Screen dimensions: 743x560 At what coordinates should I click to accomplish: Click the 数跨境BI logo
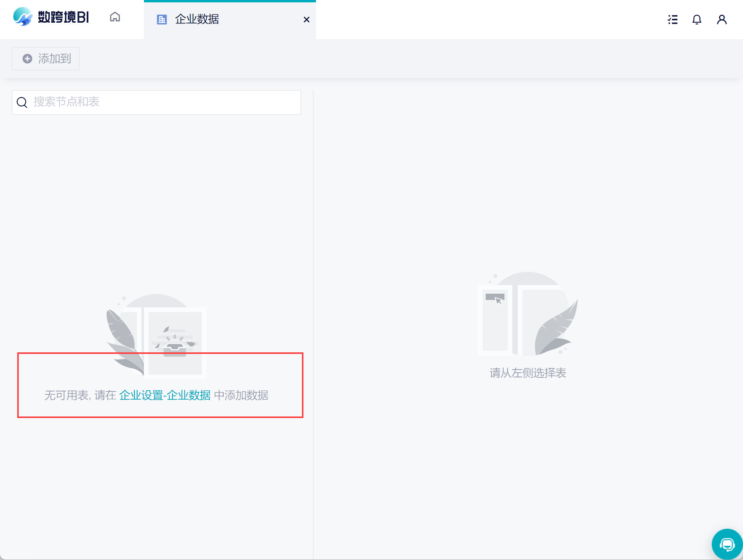click(x=51, y=17)
